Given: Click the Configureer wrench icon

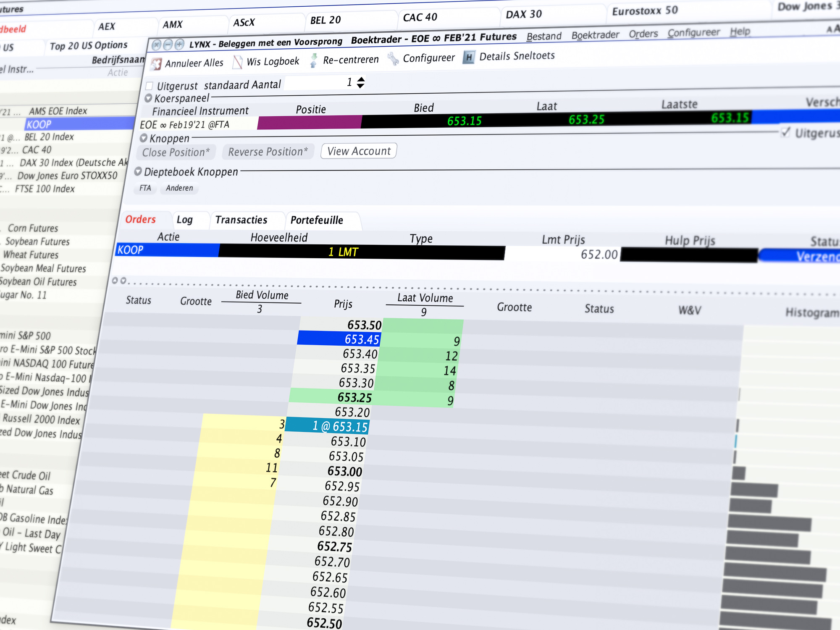Looking at the screenshot, I should [x=393, y=59].
